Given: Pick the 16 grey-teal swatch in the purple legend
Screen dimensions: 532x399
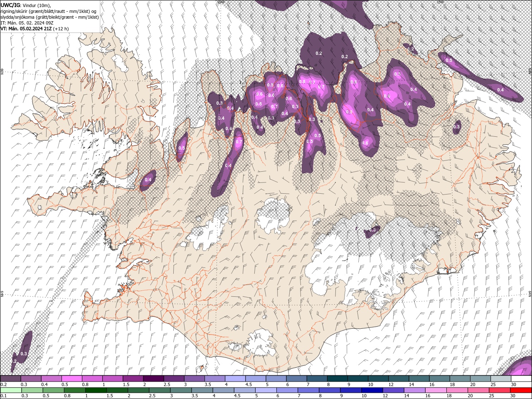Looking at the screenshot, I should pyautogui.click(x=439, y=379).
